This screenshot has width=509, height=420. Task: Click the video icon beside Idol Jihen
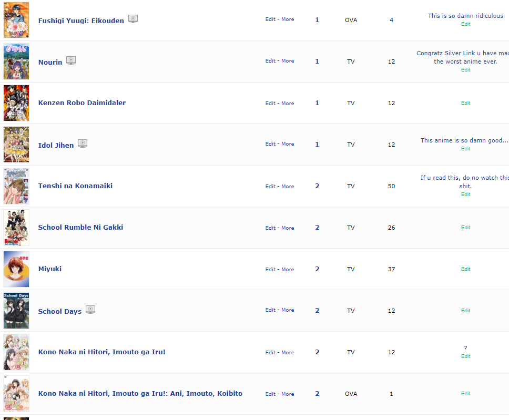tap(83, 144)
